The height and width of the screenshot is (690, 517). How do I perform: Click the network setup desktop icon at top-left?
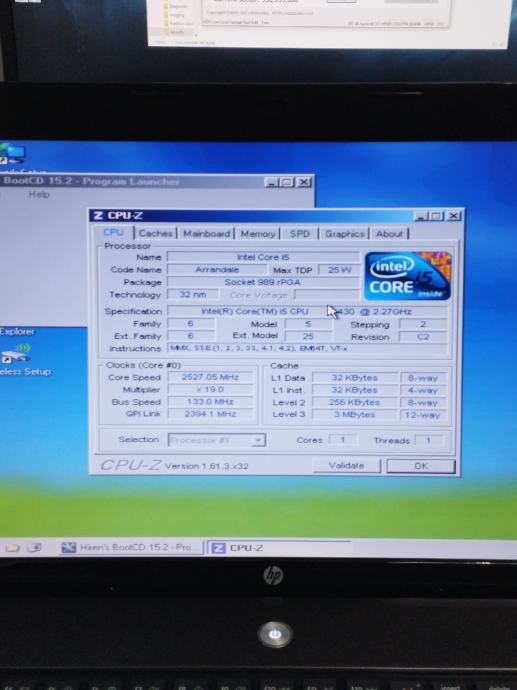point(12,156)
